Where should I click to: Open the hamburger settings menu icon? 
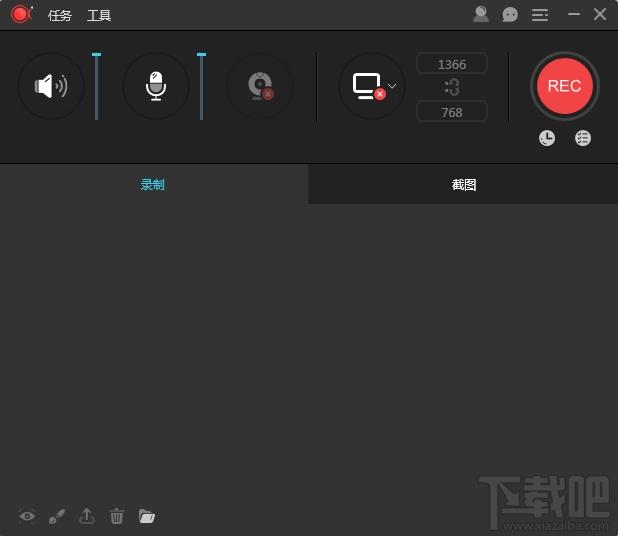tap(540, 15)
